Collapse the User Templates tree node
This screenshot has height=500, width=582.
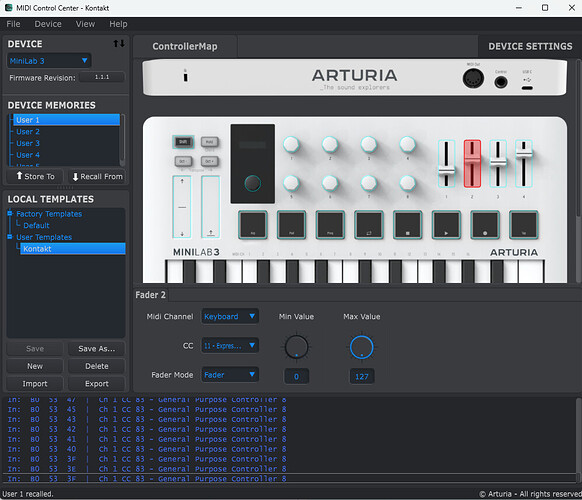pyautogui.click(x=10, y=236)
